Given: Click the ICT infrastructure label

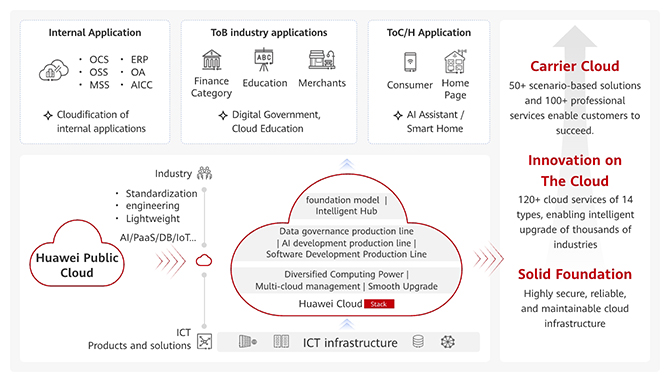Looking at the screenshot, I should (x=350, y=343).
